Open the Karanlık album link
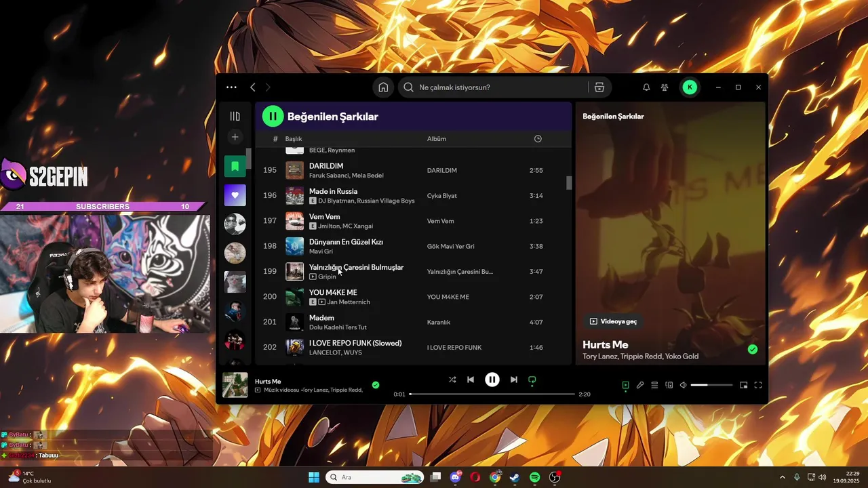 pos(439,323)
